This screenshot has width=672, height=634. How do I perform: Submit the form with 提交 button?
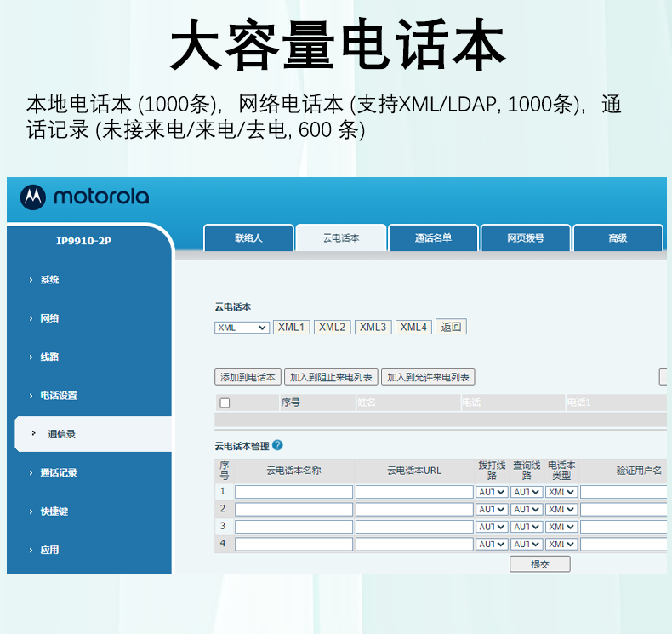point(539,564)
